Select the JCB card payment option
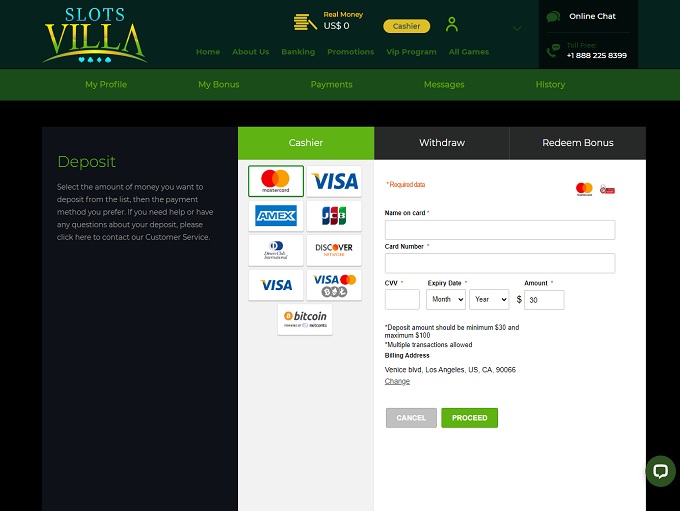680x511 pixels. [334, 216]
